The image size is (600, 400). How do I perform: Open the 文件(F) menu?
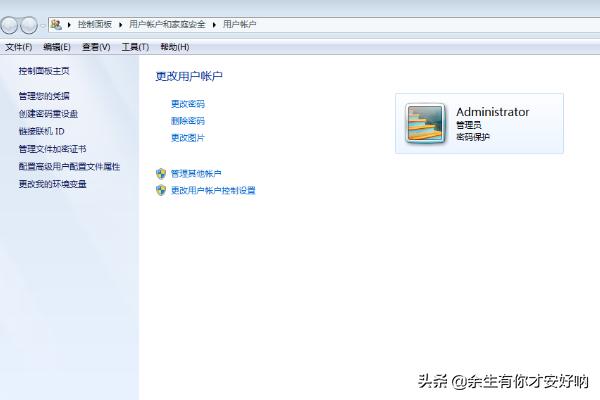coord(19,46)
